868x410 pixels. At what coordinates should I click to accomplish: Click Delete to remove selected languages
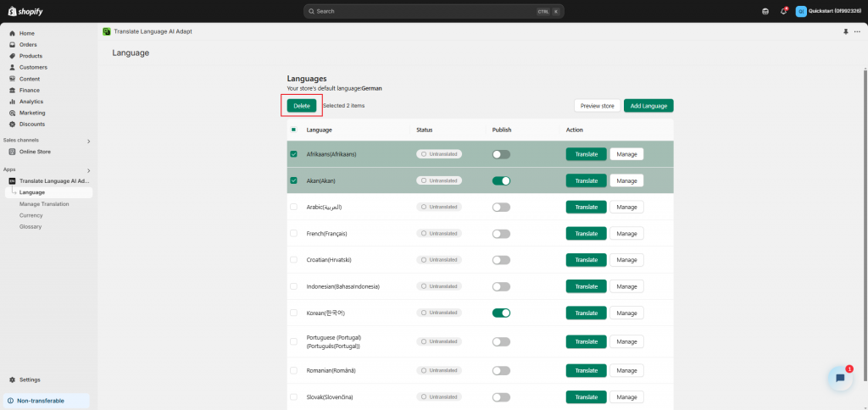(x=302, y=106)
